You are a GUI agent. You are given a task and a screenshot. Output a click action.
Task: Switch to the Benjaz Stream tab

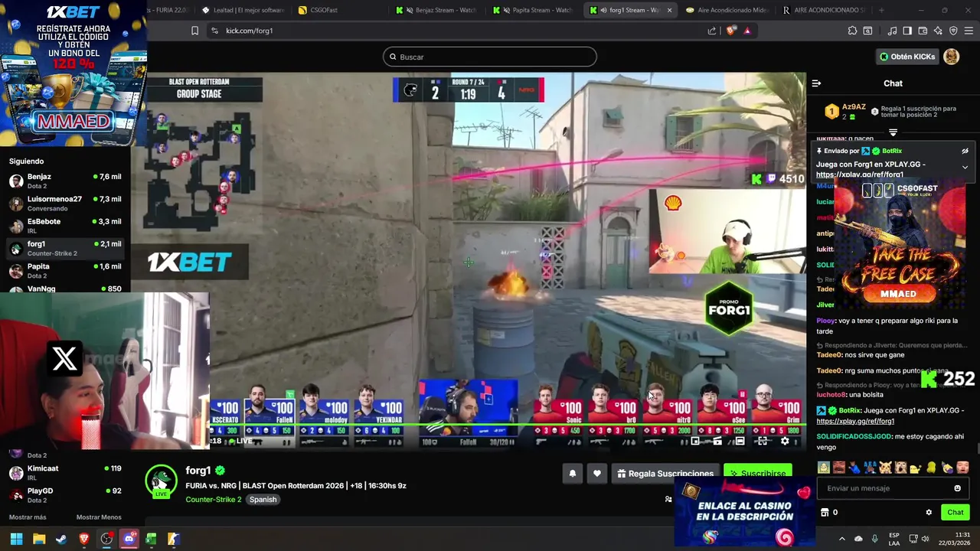coord(436,10)
